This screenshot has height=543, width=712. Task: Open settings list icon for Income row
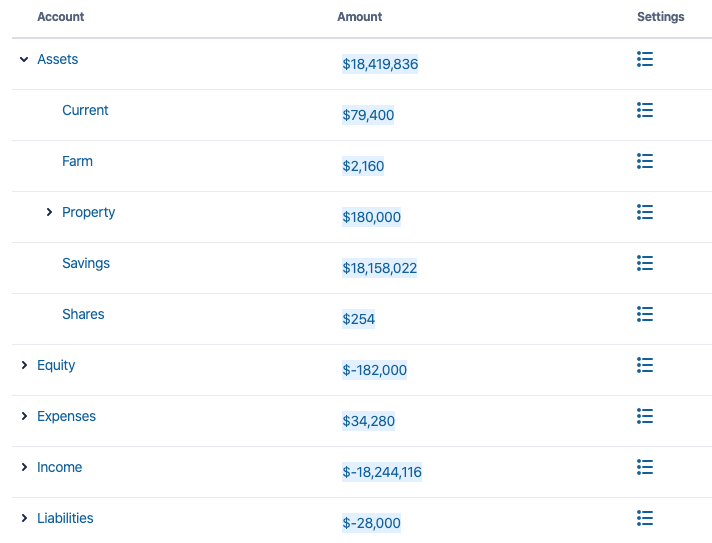click(x=645, y=468)
